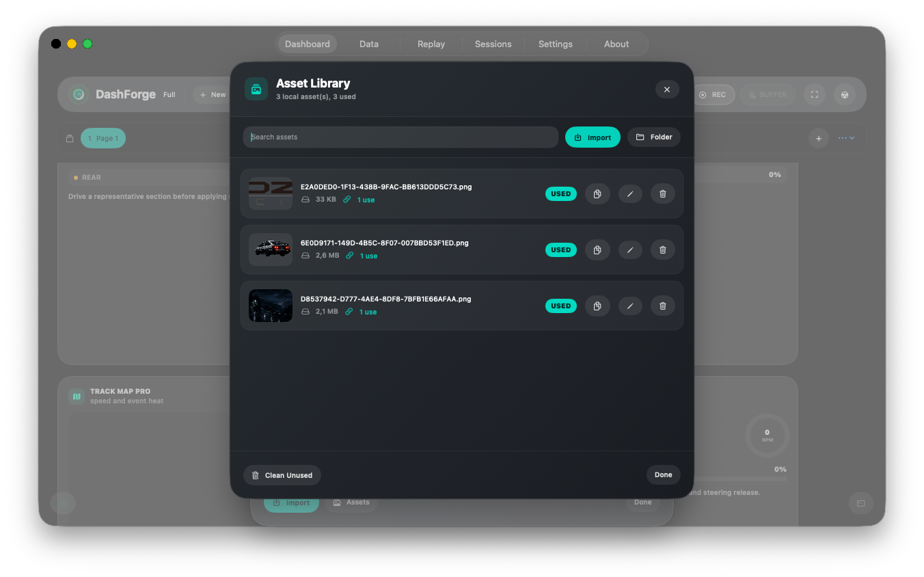Click the copy icon for the 6E0D9171 asset
Viewport: 924px width, 577px height.
click(597, 250)
